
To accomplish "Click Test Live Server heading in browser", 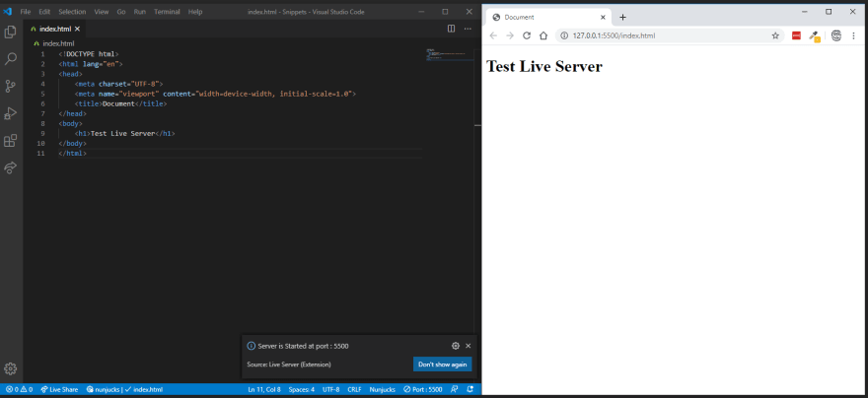I will click(x=544, y=66).
